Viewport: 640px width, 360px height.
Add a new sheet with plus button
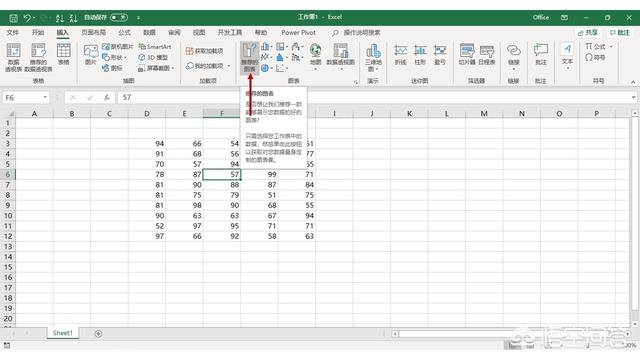click(98, 333)
